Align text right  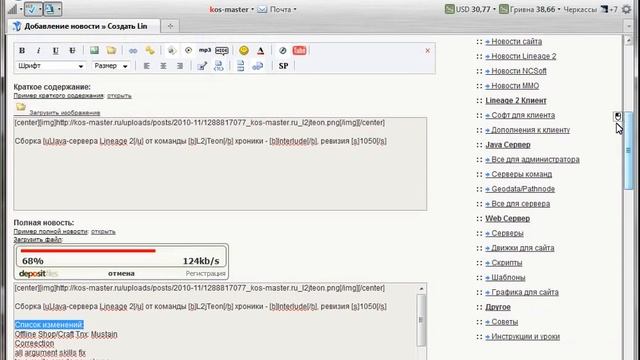[x=180, y=66]
